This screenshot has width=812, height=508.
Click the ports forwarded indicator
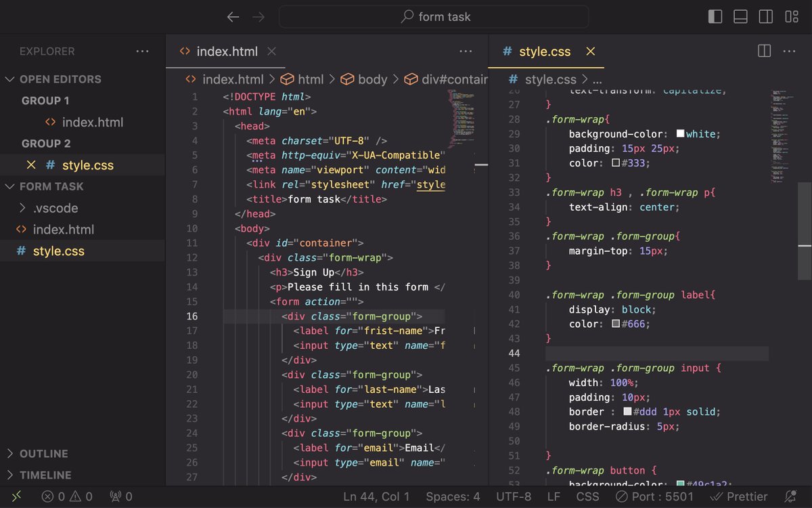(120, 496)
